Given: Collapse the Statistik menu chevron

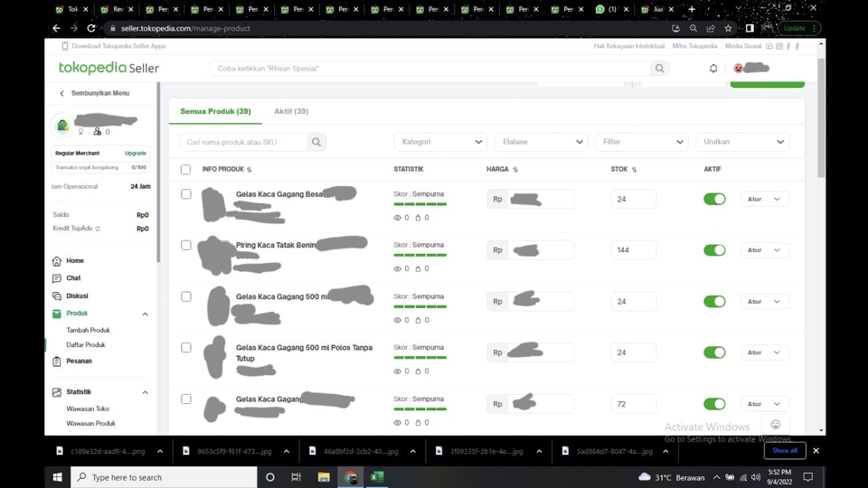Looking at the screenshot, I should [x=145, y=393].
